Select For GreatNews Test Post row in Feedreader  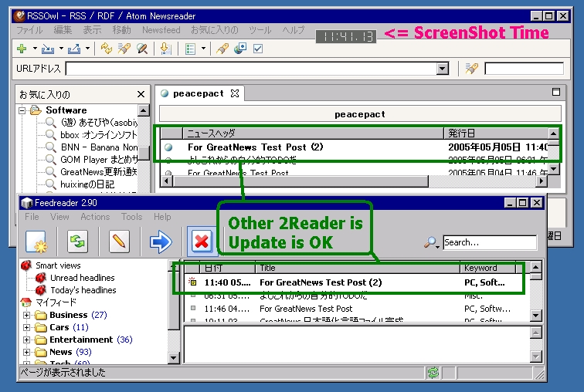355,309
